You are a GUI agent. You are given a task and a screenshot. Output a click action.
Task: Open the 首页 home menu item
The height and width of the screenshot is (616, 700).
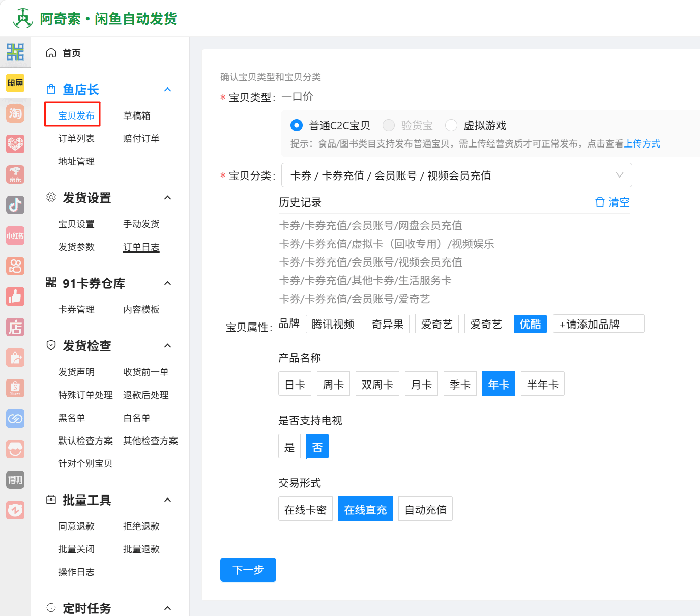click(x=72, y=53)
